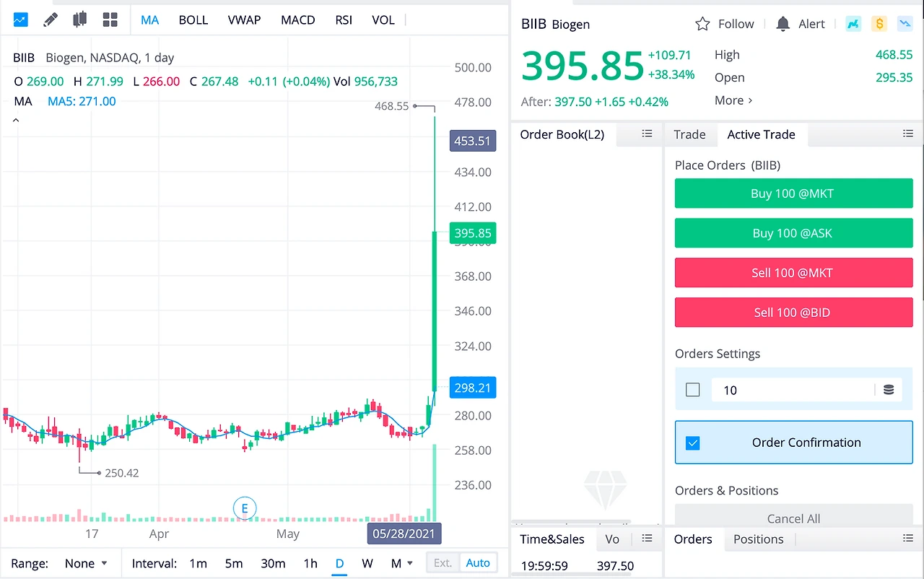The height and width of the screenshot is (579, 924).
Task: Open the Order Book(L2) tab
Action: coord(562,134)
